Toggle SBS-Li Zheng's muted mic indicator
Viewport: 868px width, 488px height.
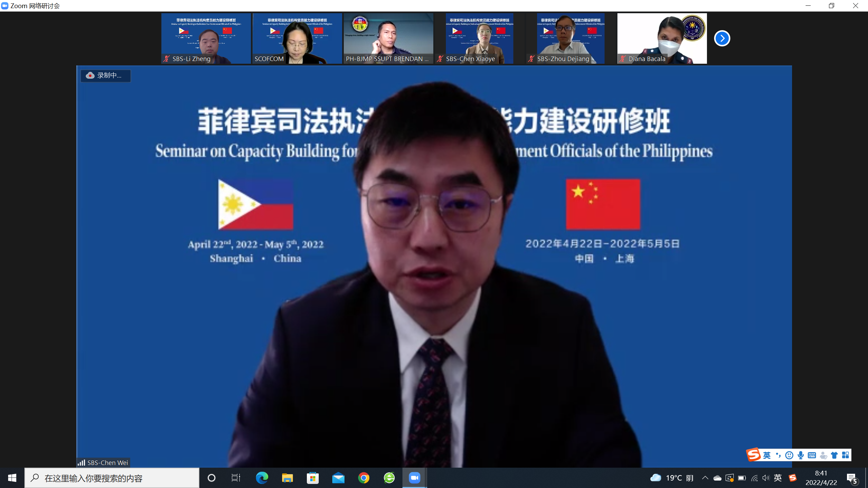(x=166, y=59)
